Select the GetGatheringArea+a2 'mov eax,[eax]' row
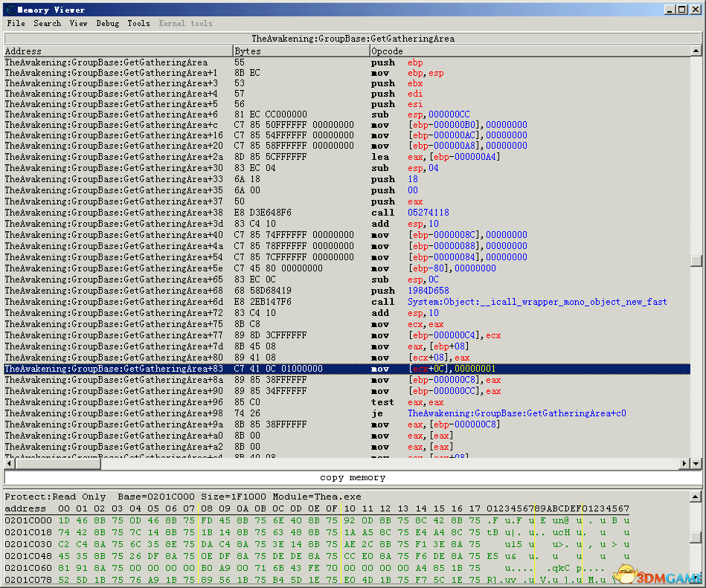The width and height of the screenshot is (706, 588). pos(347,447)
